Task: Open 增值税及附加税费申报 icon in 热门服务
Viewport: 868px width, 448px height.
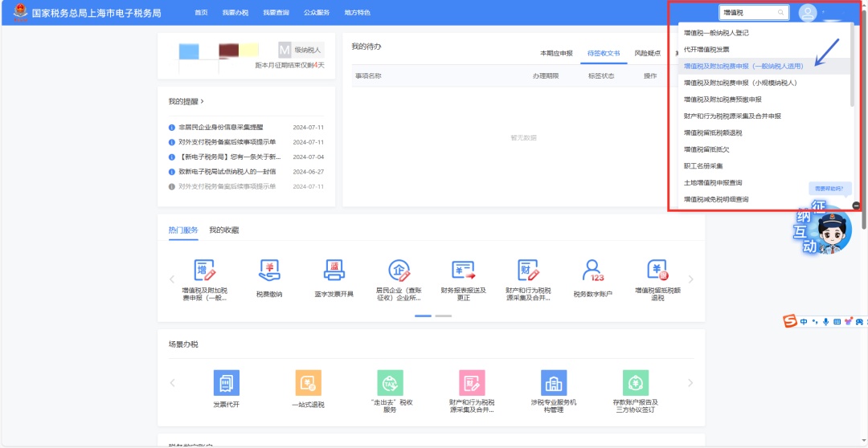Action: coord(204,269)
